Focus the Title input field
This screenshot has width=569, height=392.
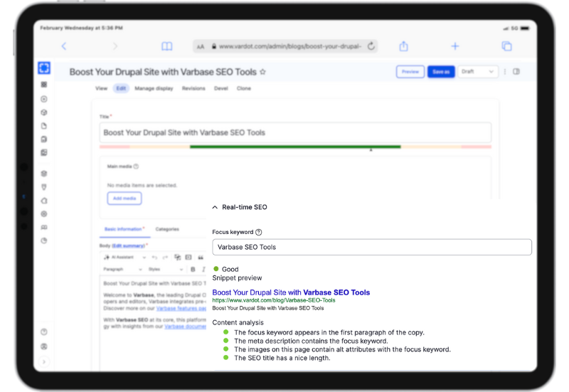295,132
